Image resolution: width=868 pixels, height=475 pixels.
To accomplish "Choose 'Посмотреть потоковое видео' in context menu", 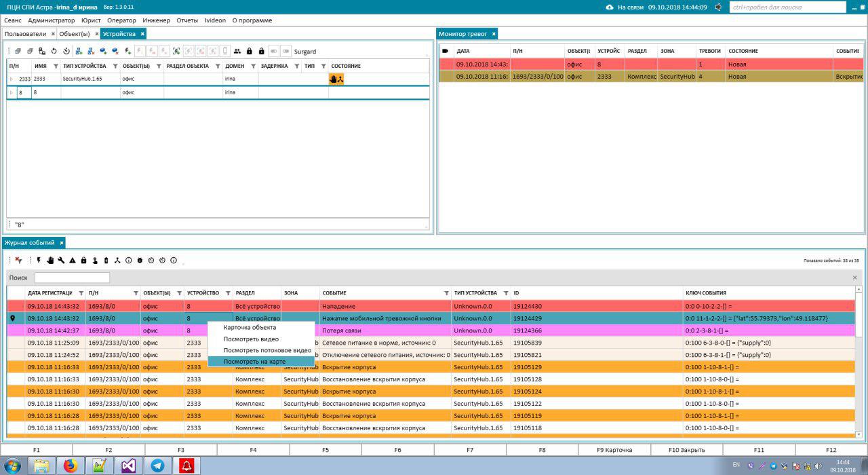I will [261, 350].
